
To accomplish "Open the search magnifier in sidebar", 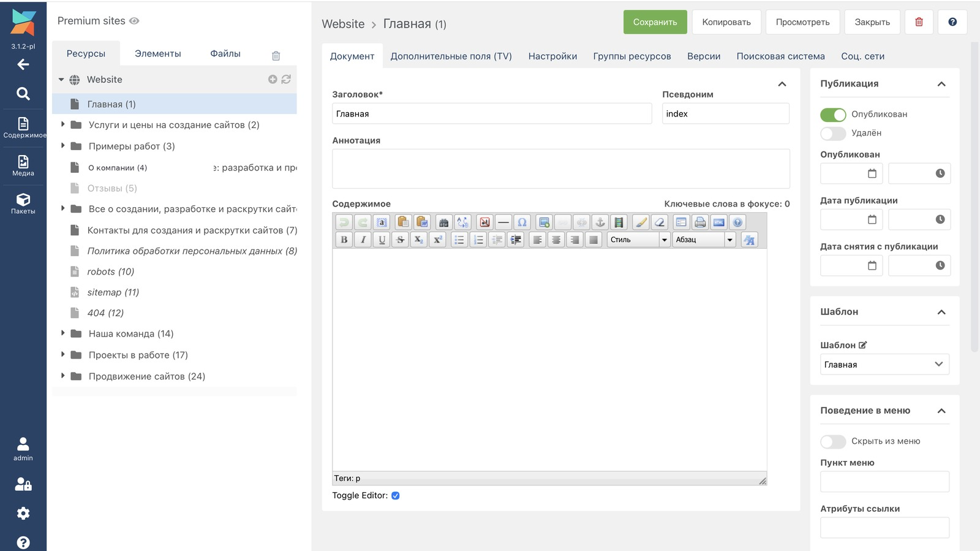I will click(23, 93).
